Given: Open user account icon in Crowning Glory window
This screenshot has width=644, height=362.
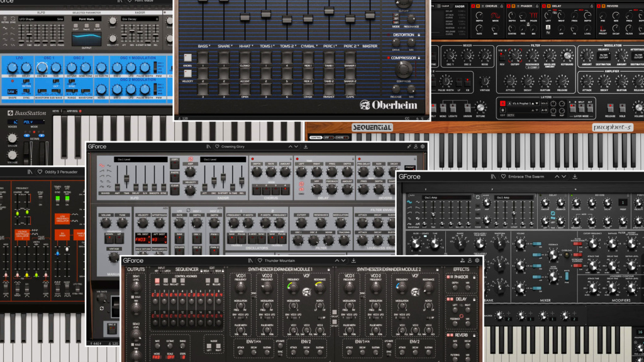Looking at the screenshot, I should [x=416, y=146].
